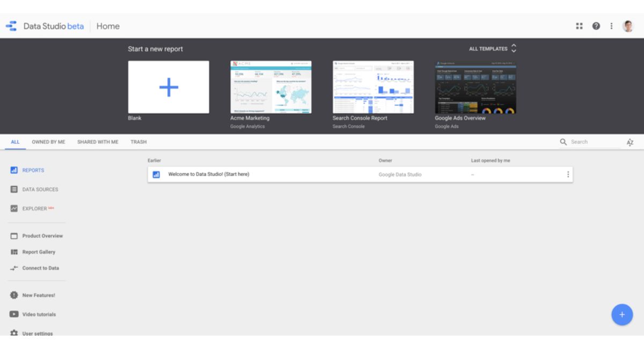Click the search magnifier icon
This screenshot has width=644, height=349.
(563, 142)
